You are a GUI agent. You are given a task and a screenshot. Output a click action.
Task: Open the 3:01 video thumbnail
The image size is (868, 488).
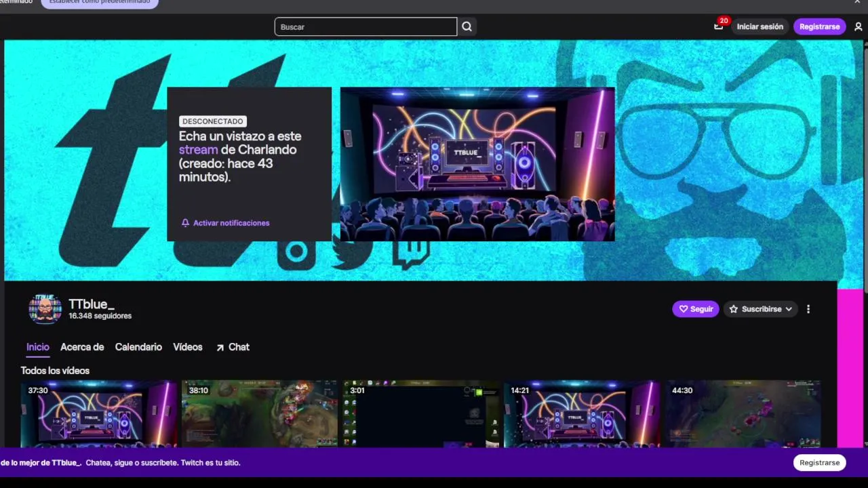(420, 414)
